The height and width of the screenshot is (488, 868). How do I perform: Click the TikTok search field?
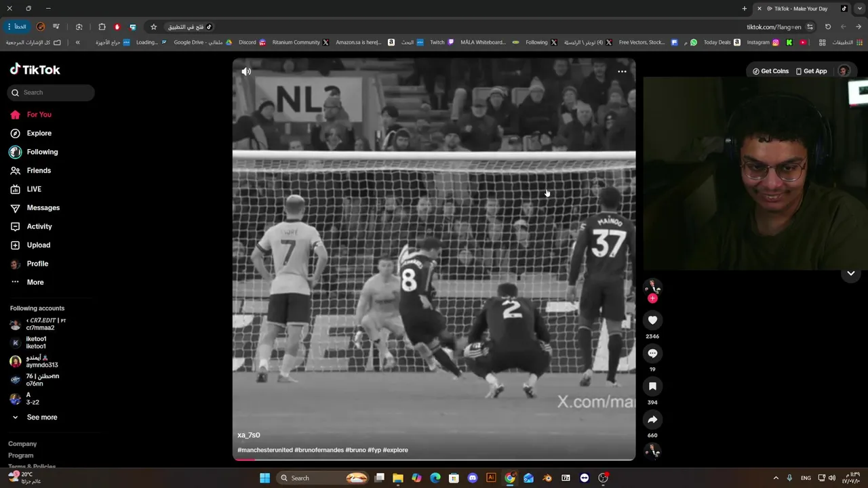(51, 92)
